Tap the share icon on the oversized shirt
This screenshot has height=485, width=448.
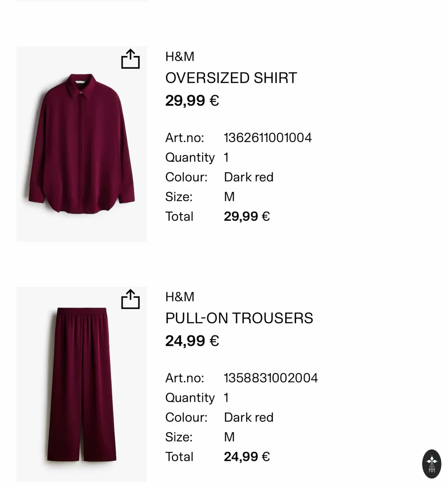click(130, 59)
